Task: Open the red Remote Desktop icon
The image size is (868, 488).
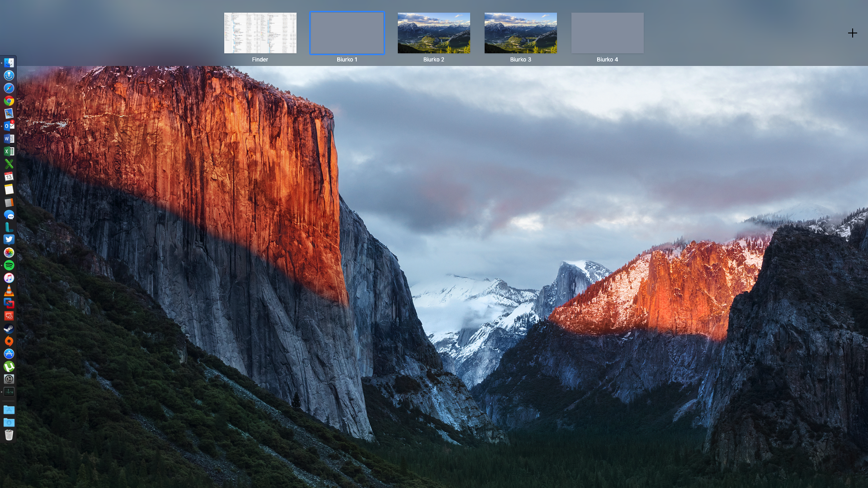Action: [x=9, y=316]
